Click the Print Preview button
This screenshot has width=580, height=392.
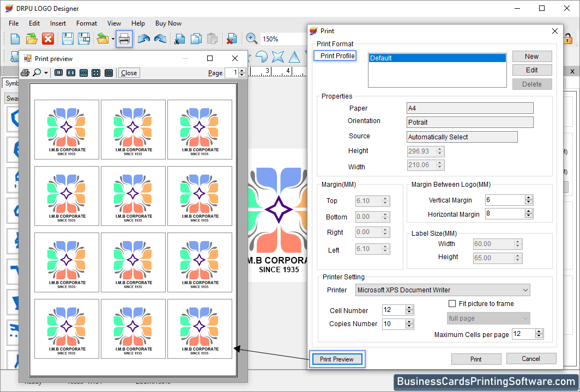(337, 359)
